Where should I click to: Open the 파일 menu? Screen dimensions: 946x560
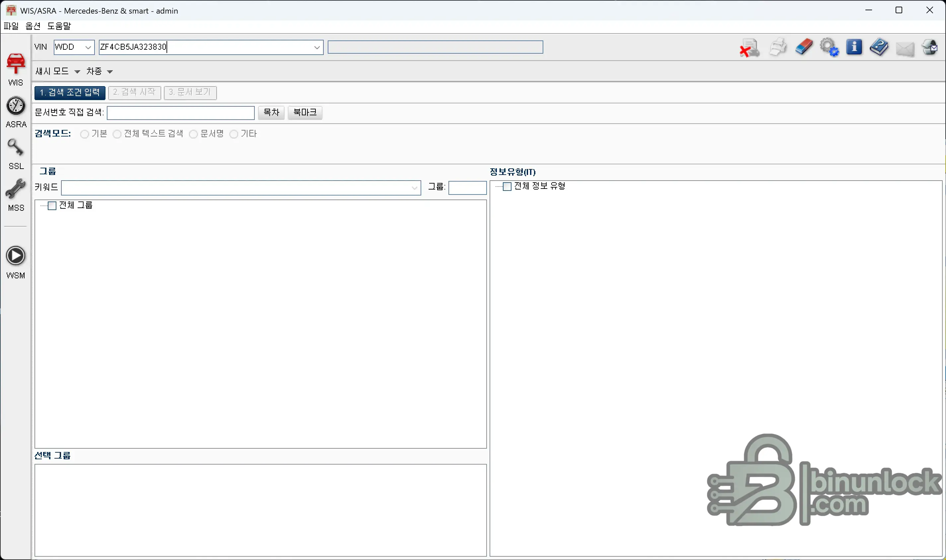11,26
